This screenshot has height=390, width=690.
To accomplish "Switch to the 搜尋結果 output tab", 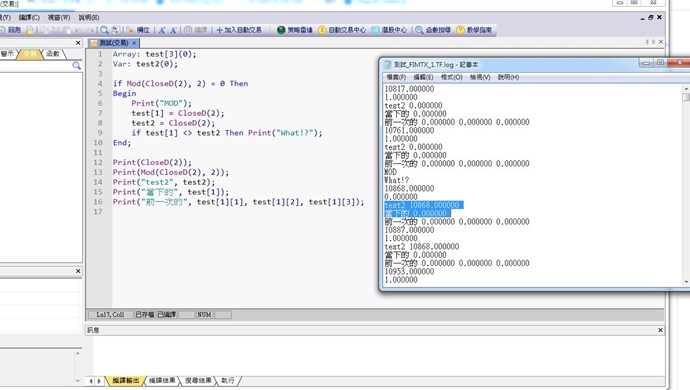I will tap(198, 380).
